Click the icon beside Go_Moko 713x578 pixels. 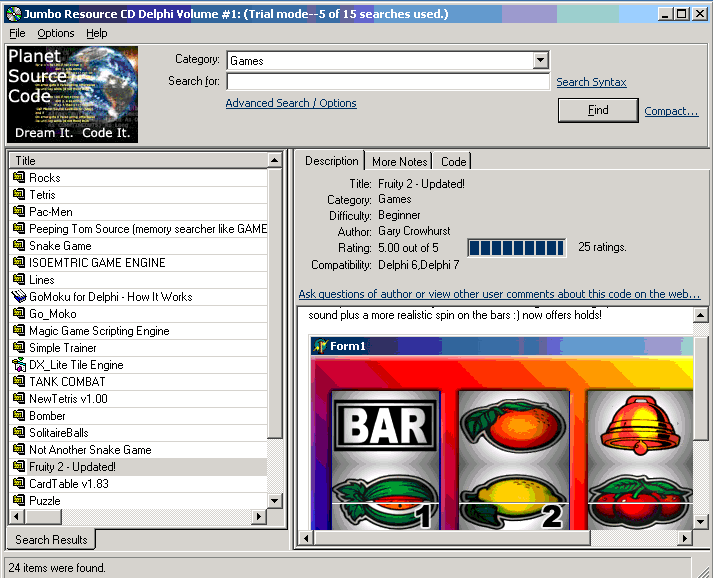click(x=19, y=313)
